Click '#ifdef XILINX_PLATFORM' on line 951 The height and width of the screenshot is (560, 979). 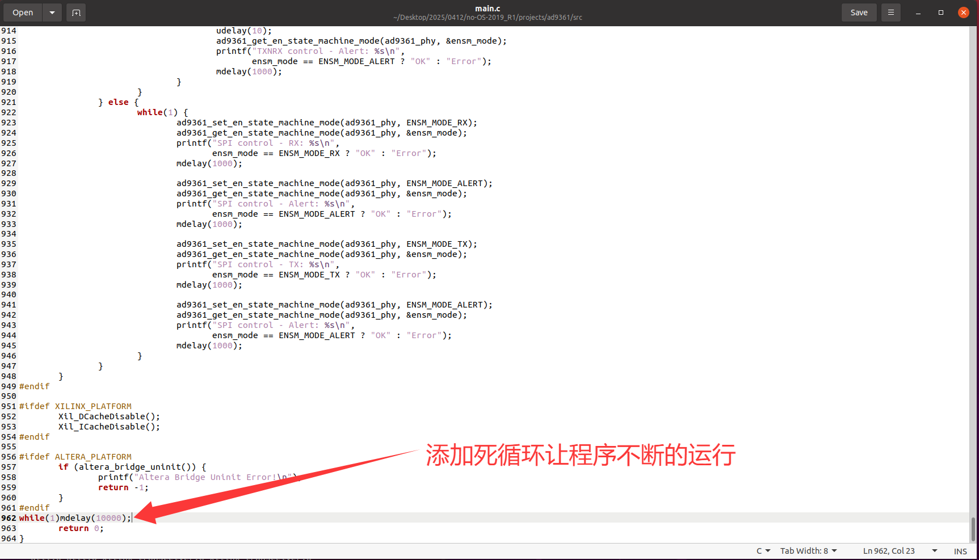(75, 406)
